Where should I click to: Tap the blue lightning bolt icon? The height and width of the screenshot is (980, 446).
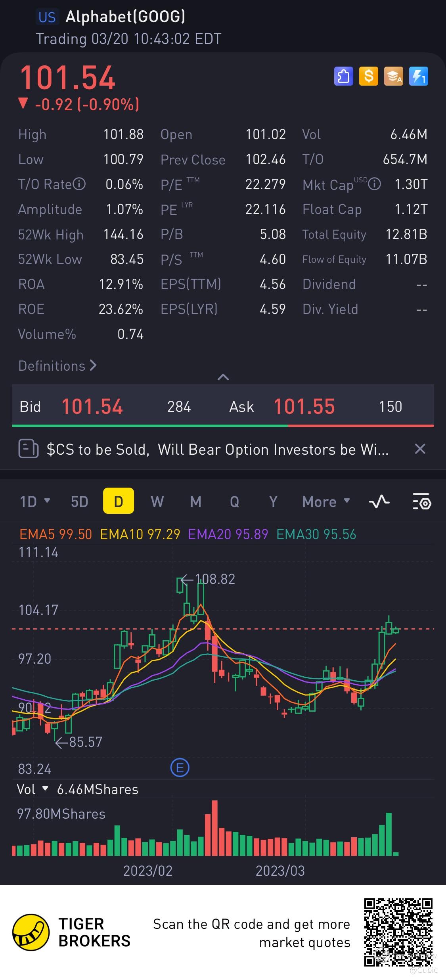[x=418, y=76]
